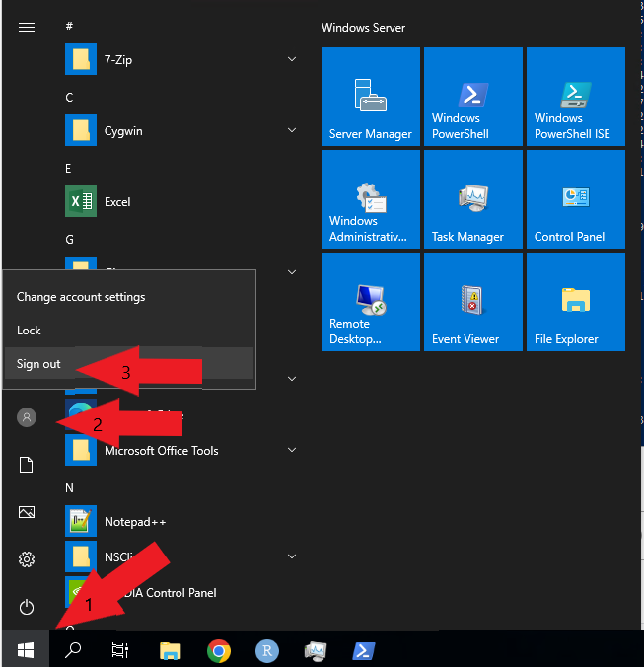This screenshot has width=644, height=667.
Task: Expand chevron below the Sign out menu
Action: coord(292,379)
